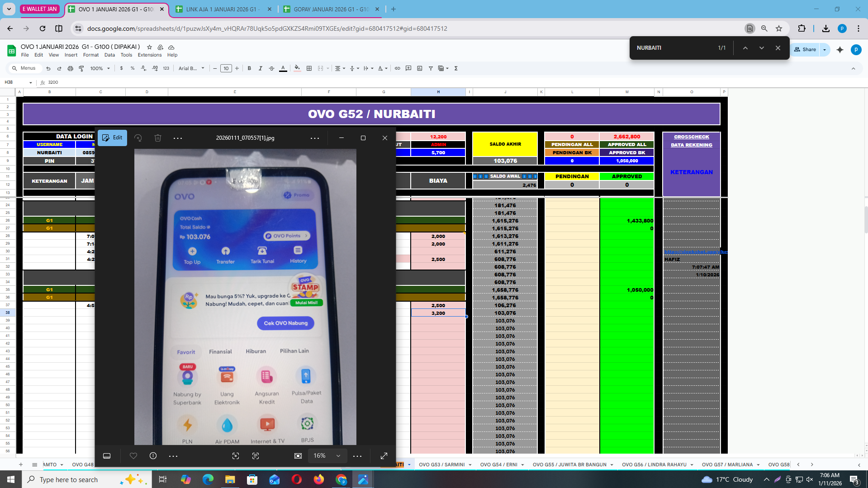Screen dimensions: 868x488
Task: Open the fill color picker
Action: tap(297, 68)
